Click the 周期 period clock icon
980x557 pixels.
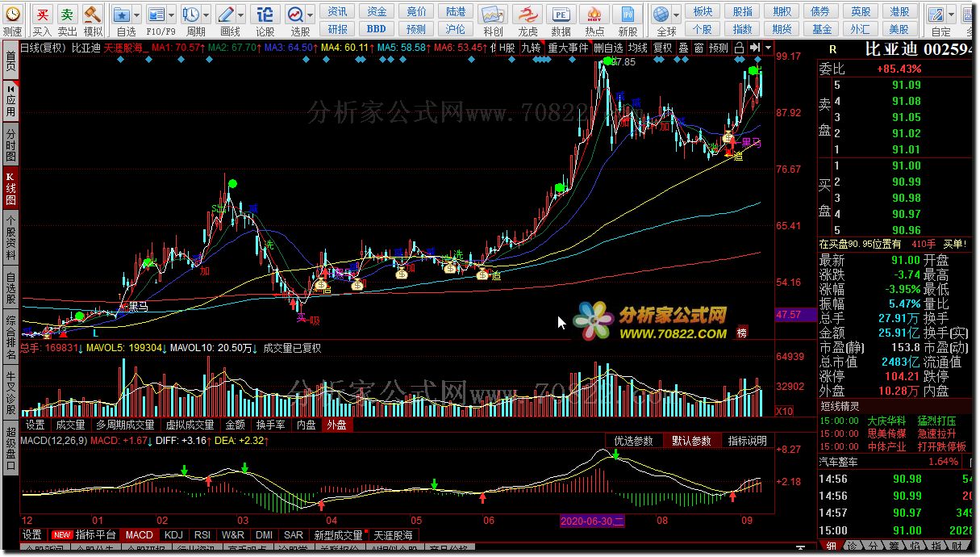coord(191,15)
